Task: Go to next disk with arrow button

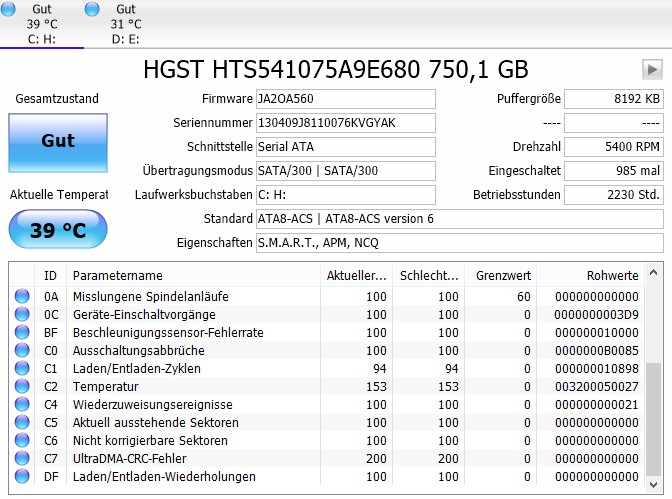Action: tap(652, 69)
